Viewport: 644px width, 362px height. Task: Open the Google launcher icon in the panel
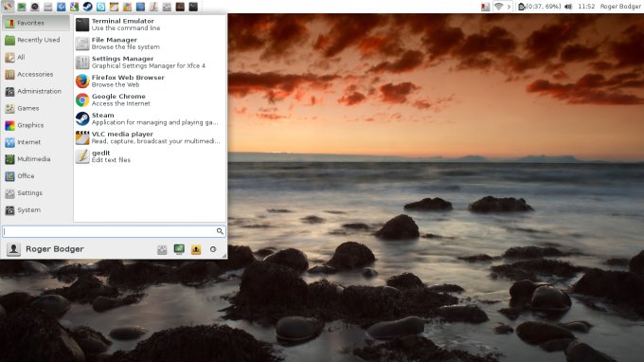74,7
